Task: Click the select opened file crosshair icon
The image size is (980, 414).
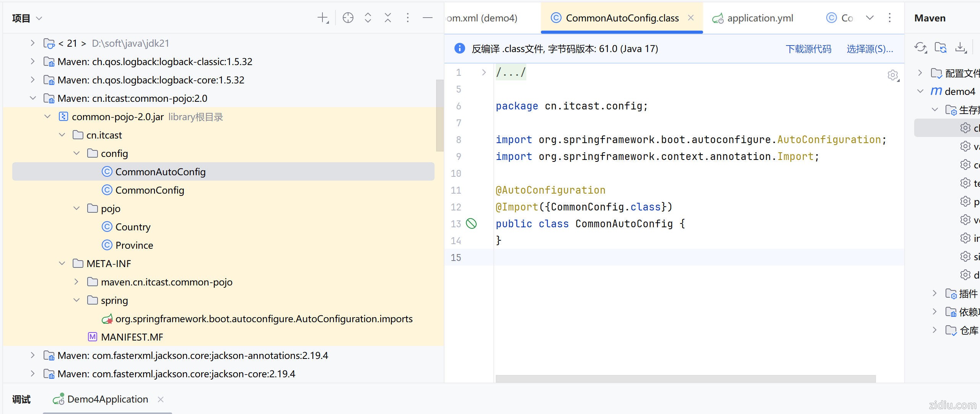Action: coord(348,18)
